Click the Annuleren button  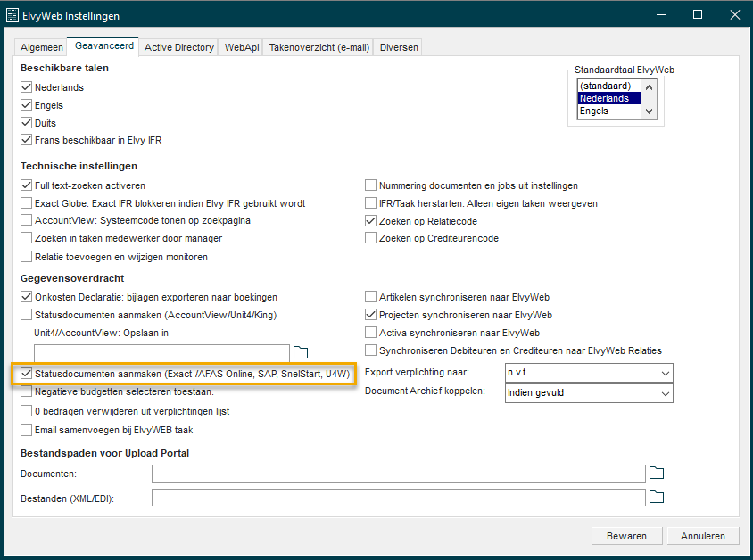(703, 536)
